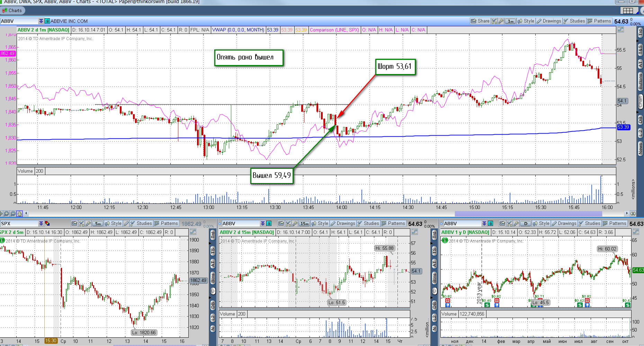Click green info icon on daily ABBV chart
Viewport: 644px width, 346px height.
coord(445,240)
